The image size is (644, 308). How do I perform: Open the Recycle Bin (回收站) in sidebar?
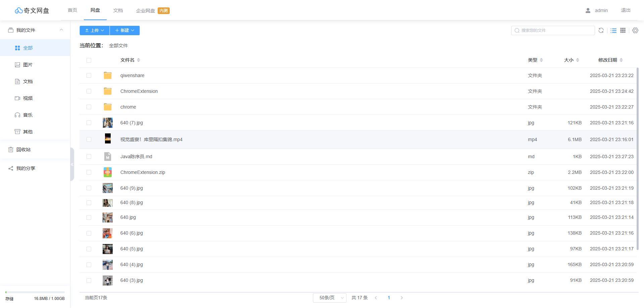(x=23, y=149)
